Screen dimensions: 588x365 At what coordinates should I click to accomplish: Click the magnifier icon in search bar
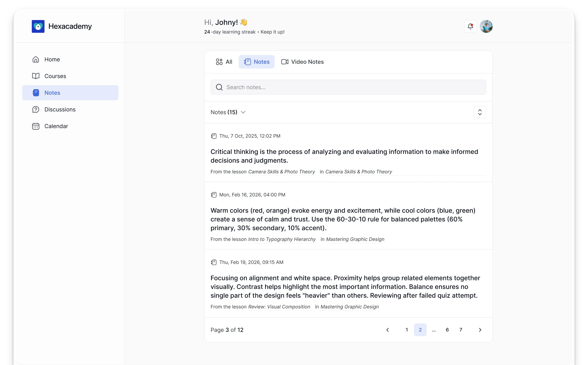point(219,87)
